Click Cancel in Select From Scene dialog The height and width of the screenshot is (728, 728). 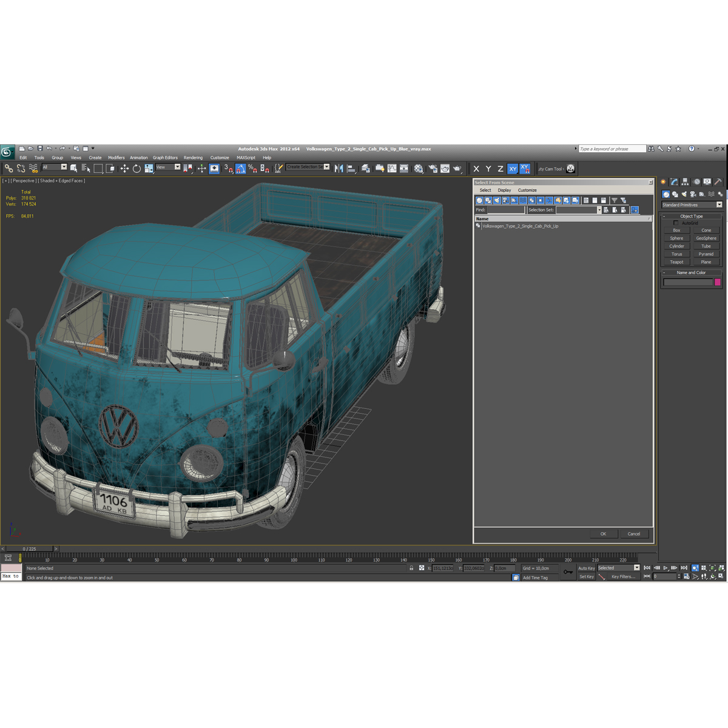click(634, 534)
